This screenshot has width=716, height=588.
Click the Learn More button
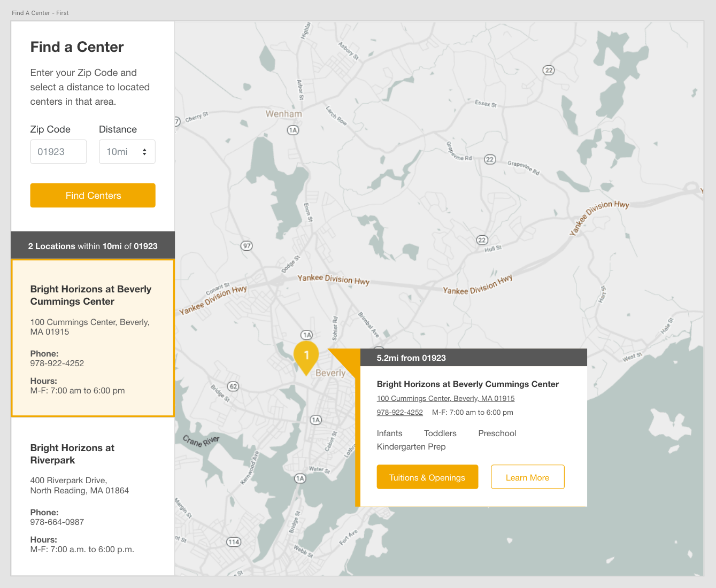(528, 477)
